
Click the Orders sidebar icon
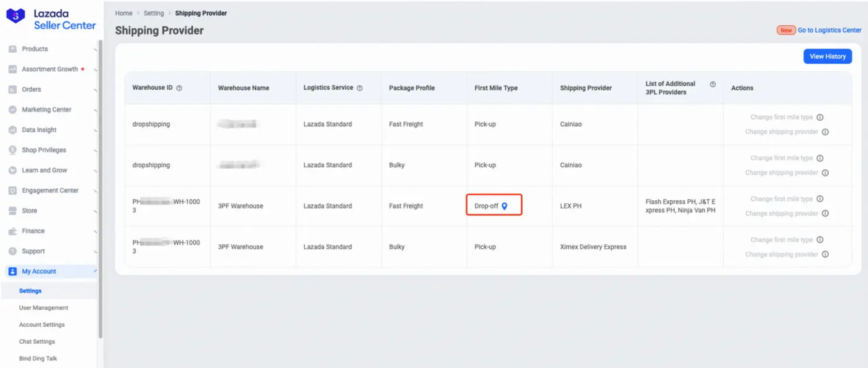point(13,89)
